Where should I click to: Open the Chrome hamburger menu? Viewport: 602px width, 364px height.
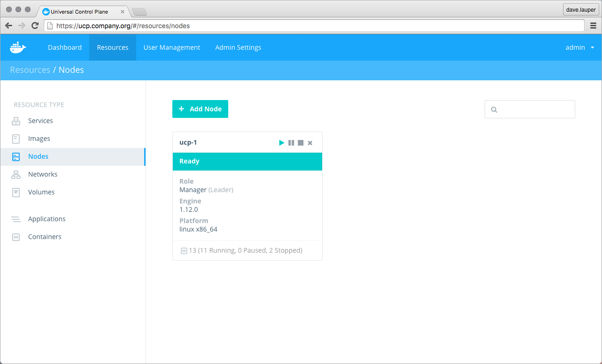pos(594,26)
